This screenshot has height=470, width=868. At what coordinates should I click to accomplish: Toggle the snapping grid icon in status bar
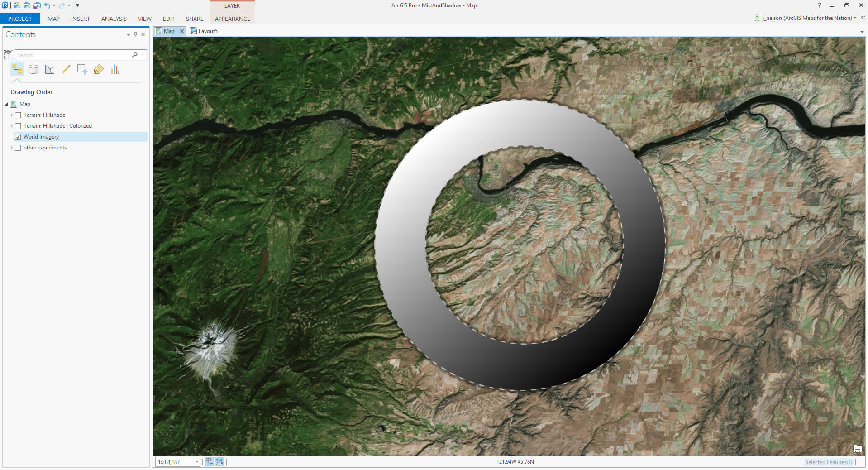[x=209, y=462]
